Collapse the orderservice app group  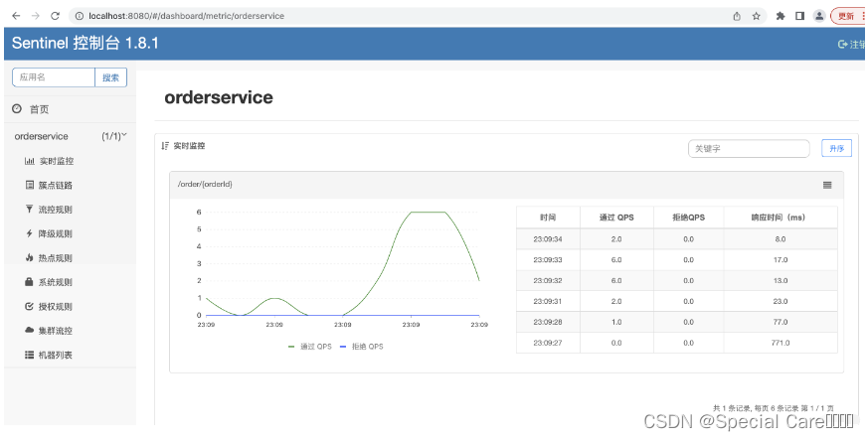pos(70,136)
